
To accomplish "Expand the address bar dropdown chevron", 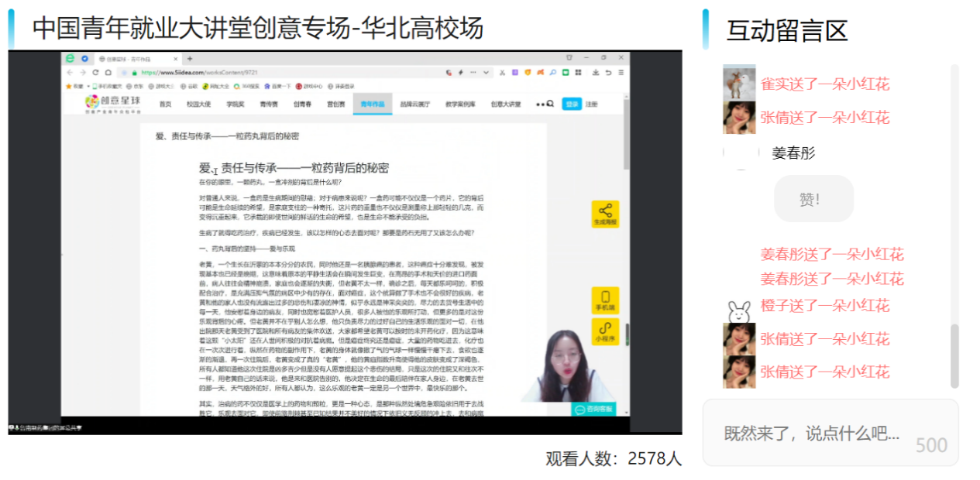I will [x=486, y=72].
